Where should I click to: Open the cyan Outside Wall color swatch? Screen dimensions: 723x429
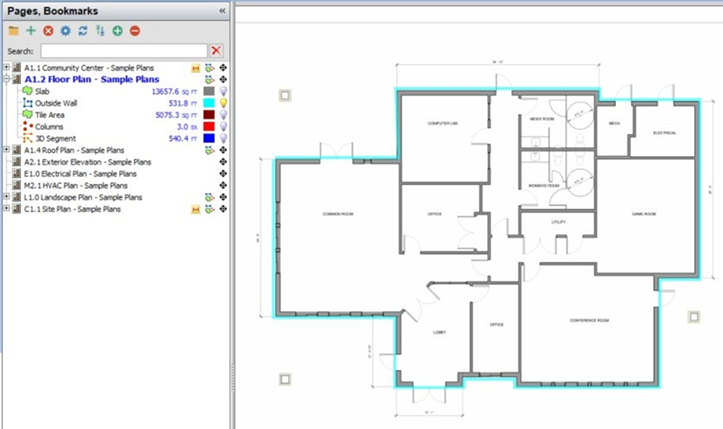[209, 103]
